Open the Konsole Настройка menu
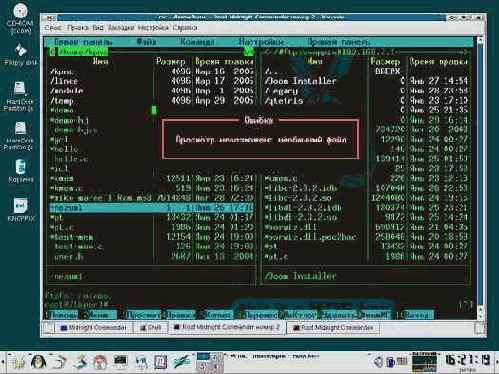Image resolution: width=499 pixels, height=374 pixels. coord(153,28)
